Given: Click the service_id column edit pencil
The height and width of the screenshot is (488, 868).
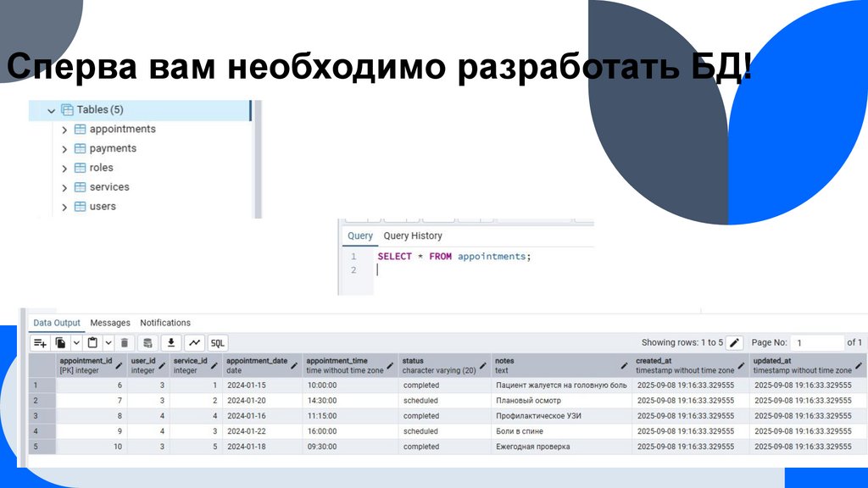Looking at the screenshot, I should click(x=214, y=366).
